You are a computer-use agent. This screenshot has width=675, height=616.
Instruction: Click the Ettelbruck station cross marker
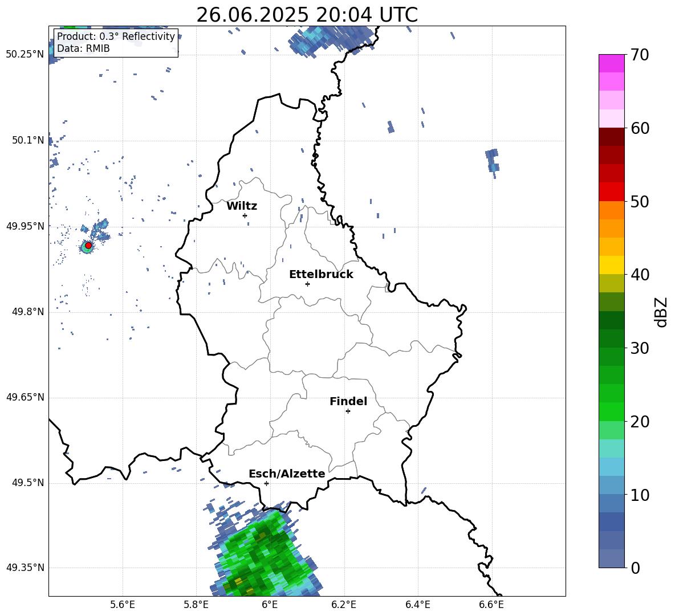point(307,284)
